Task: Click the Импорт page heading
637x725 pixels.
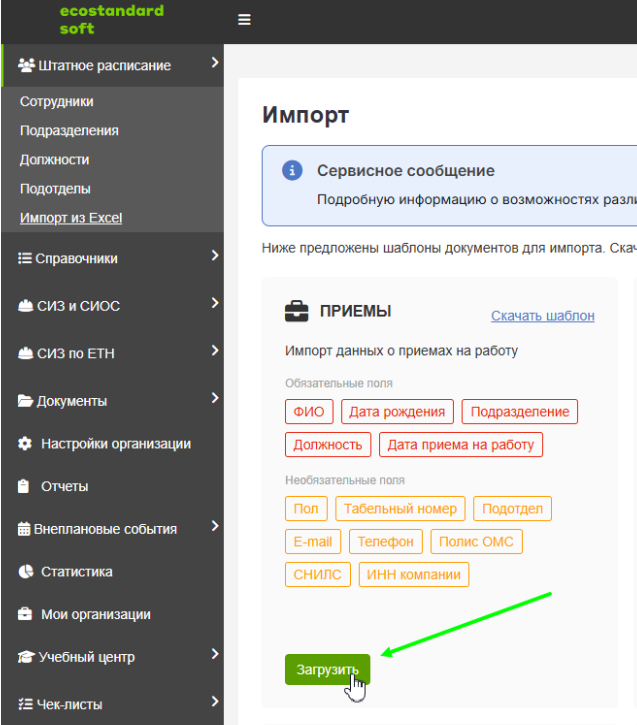Action: point(305,115)
